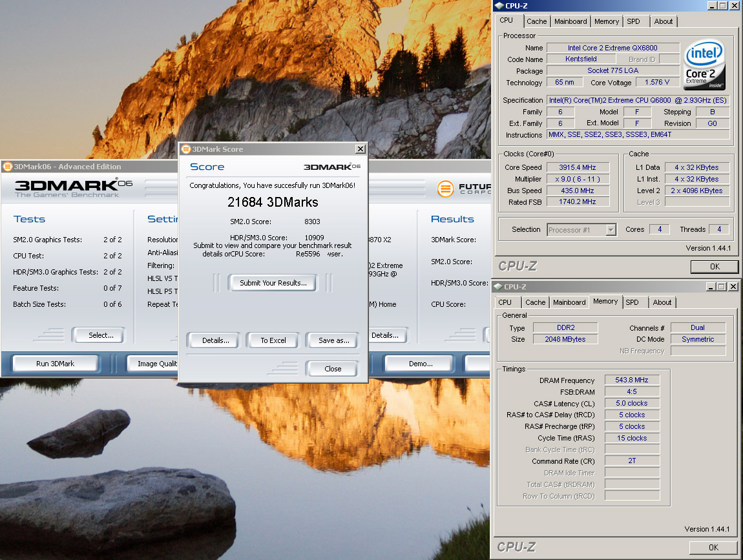The width and height of the screenshot is (743, 560).
Task: Click memory Type value DDR2
Action: point(565,327)
